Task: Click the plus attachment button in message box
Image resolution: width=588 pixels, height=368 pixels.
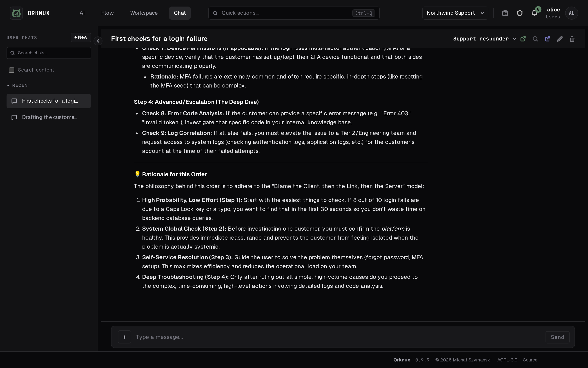Action: tap(124, 337)
